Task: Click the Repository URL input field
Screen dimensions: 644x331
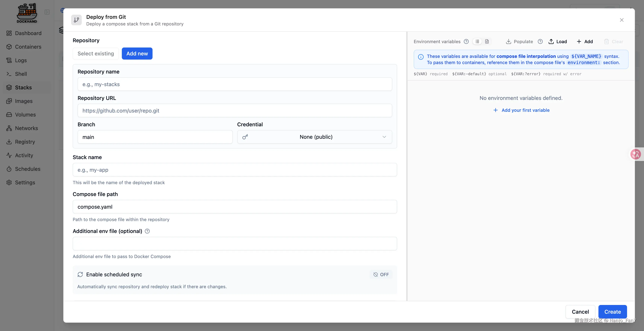Action: pos(234,111)
